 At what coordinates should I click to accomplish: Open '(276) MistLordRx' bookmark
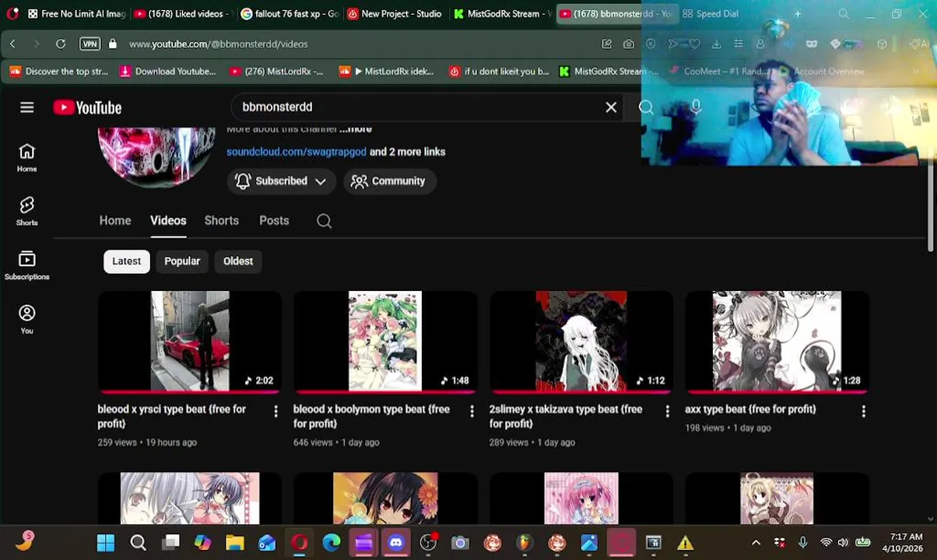pyautogui.click(x=276, y=72)
